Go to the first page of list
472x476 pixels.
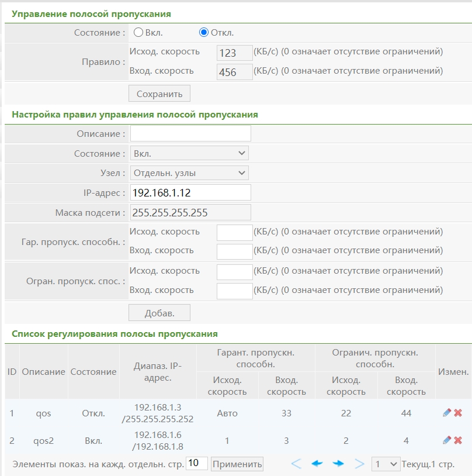296,464
